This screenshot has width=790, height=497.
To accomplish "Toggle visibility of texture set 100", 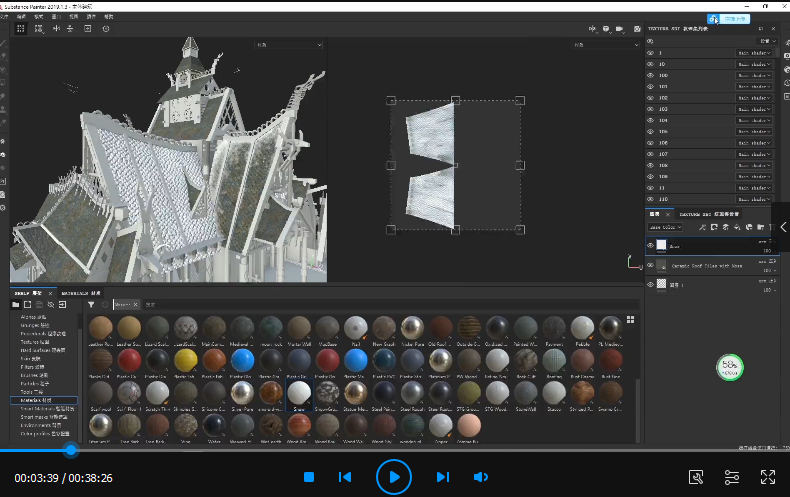I will coord(650,75).
